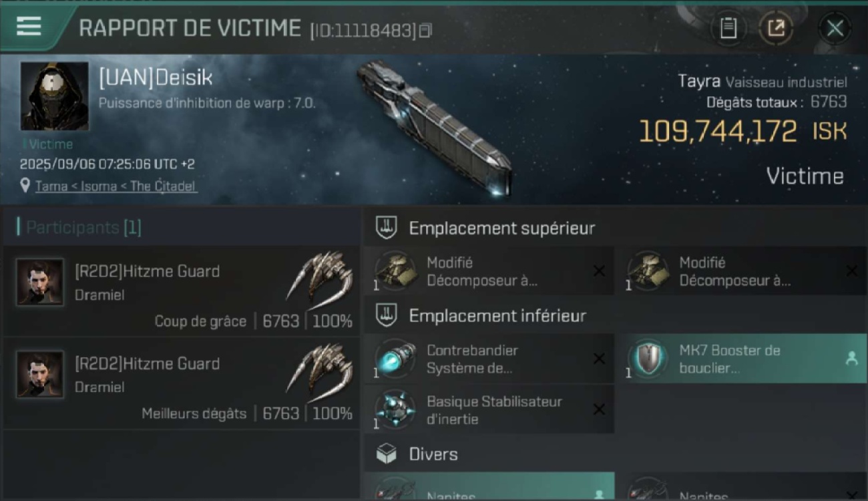Select the first Modifié Décomposeur module

coord(489,271)
